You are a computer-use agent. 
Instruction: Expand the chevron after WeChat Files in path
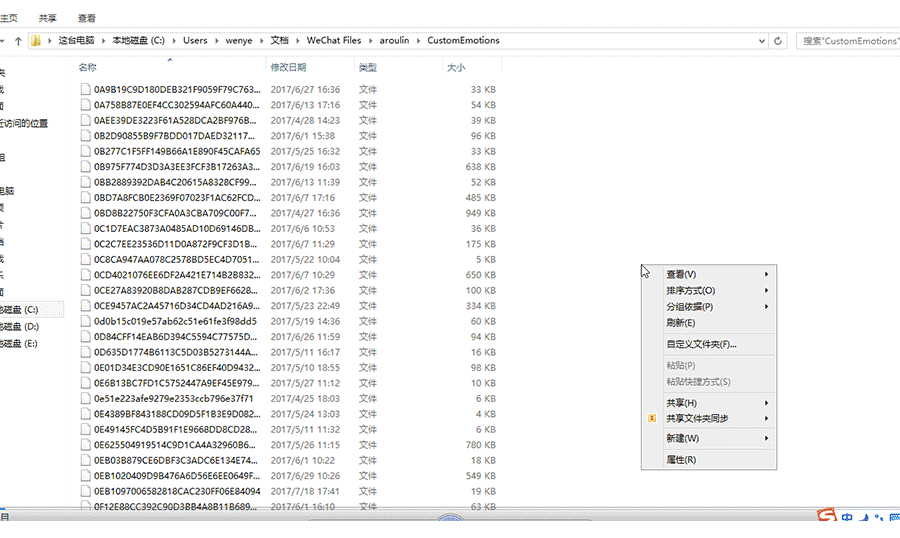[370, 41]
